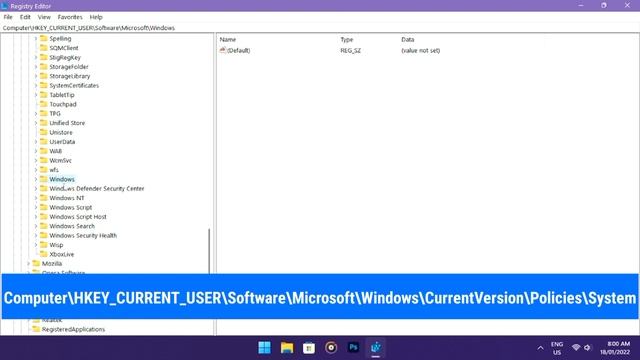Click the registry address bar path

(89, 28)
